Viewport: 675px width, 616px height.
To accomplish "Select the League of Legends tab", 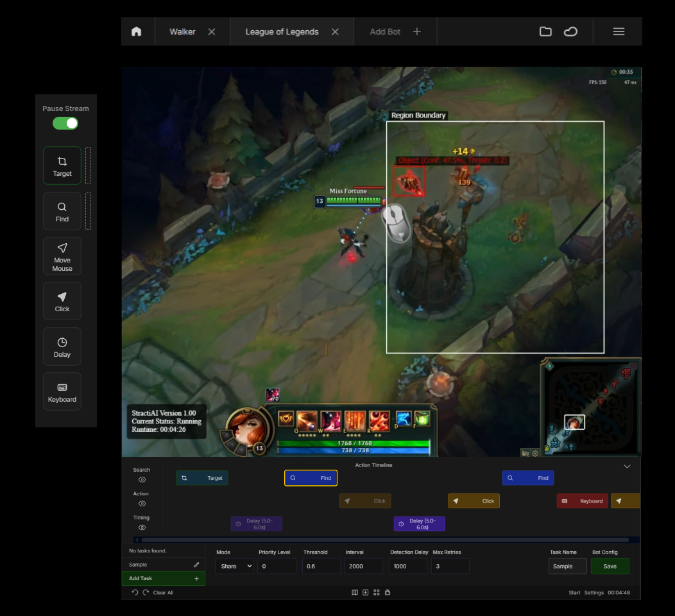I will [x=282, y=32].
